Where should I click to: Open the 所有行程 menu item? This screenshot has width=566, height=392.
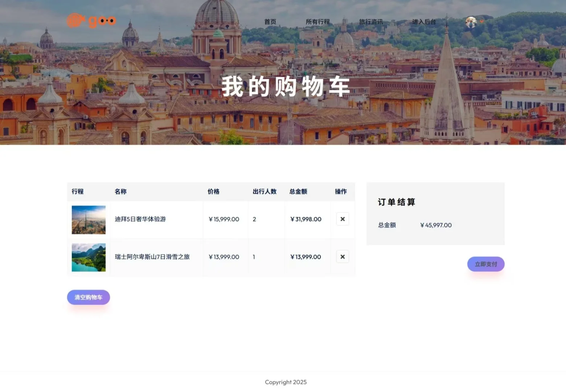click(318, 21)
